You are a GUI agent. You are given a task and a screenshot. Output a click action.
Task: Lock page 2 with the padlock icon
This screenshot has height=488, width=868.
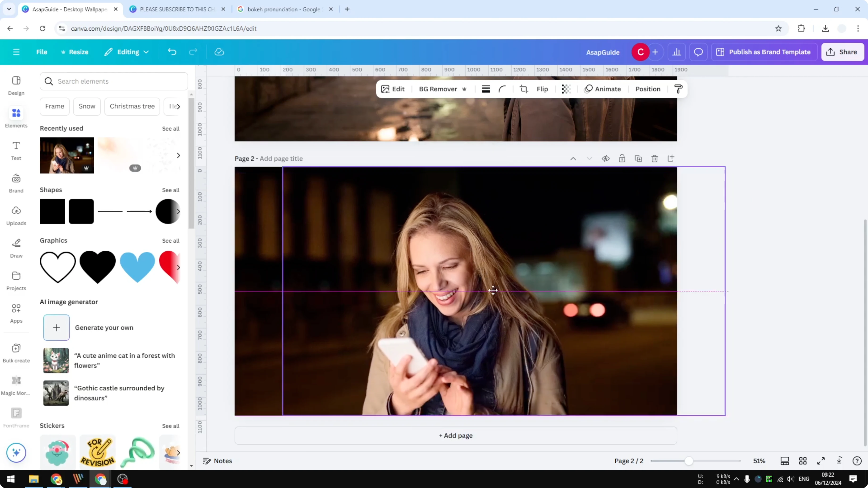pos(622,158)
